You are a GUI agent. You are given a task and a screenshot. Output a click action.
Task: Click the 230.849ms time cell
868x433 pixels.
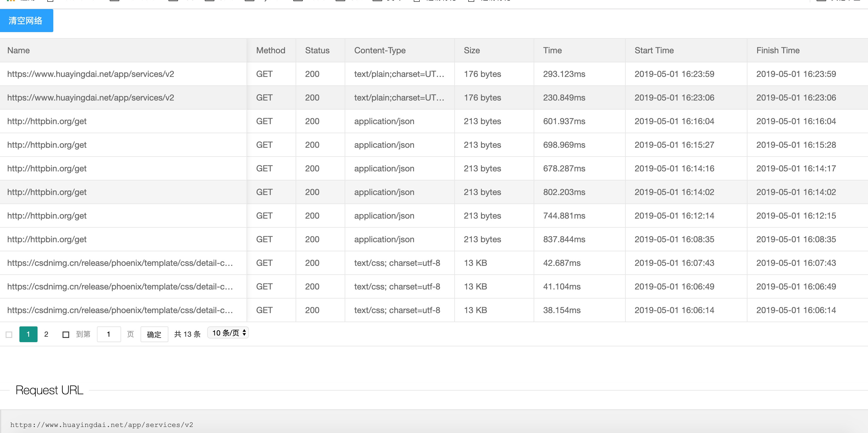point(580,98)
